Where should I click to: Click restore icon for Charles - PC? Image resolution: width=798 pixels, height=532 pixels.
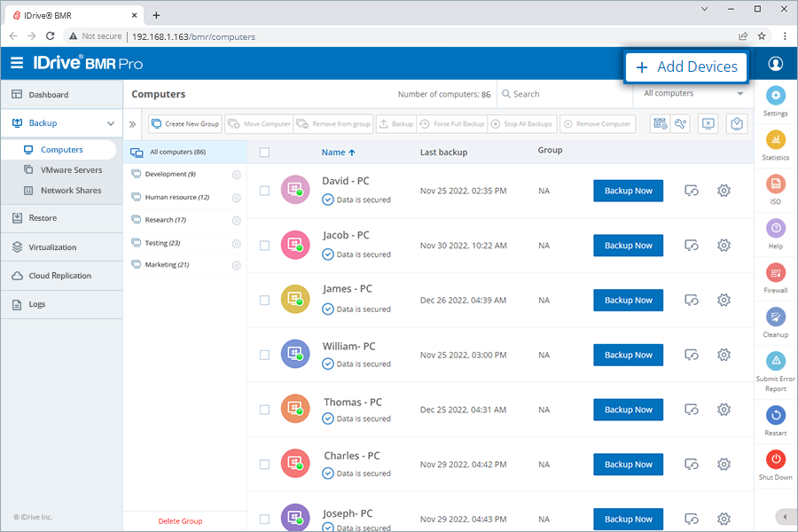(691, 465)
